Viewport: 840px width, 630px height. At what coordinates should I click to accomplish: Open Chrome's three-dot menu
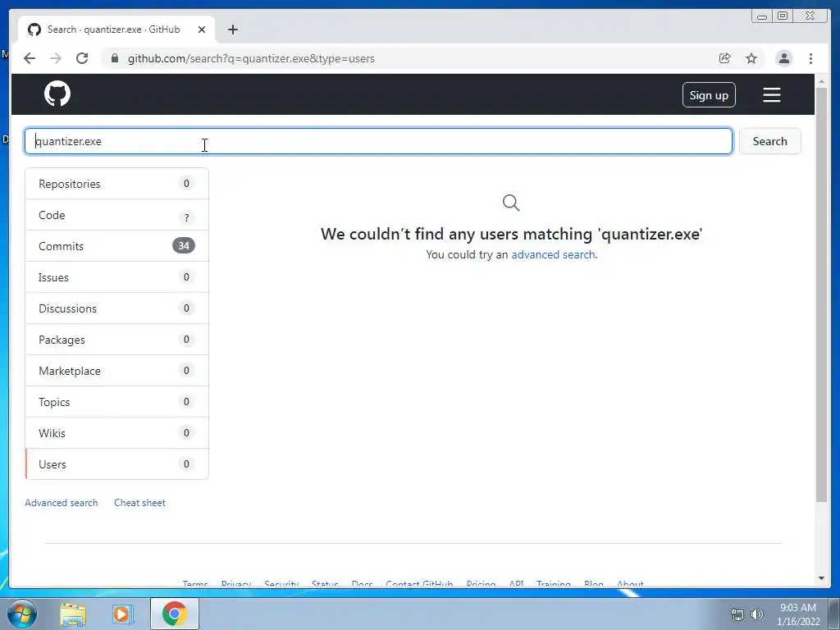coord(810,58)
